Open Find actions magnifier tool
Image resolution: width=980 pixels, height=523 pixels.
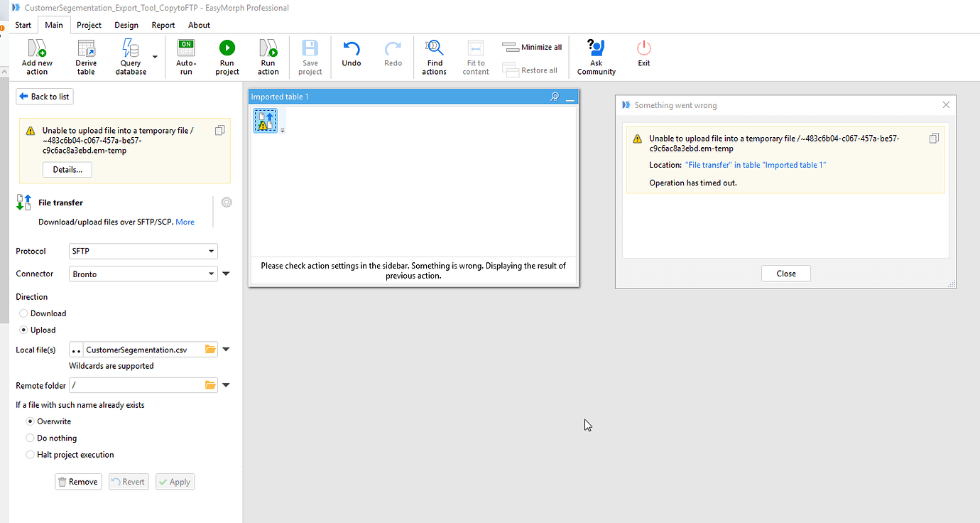434,48
